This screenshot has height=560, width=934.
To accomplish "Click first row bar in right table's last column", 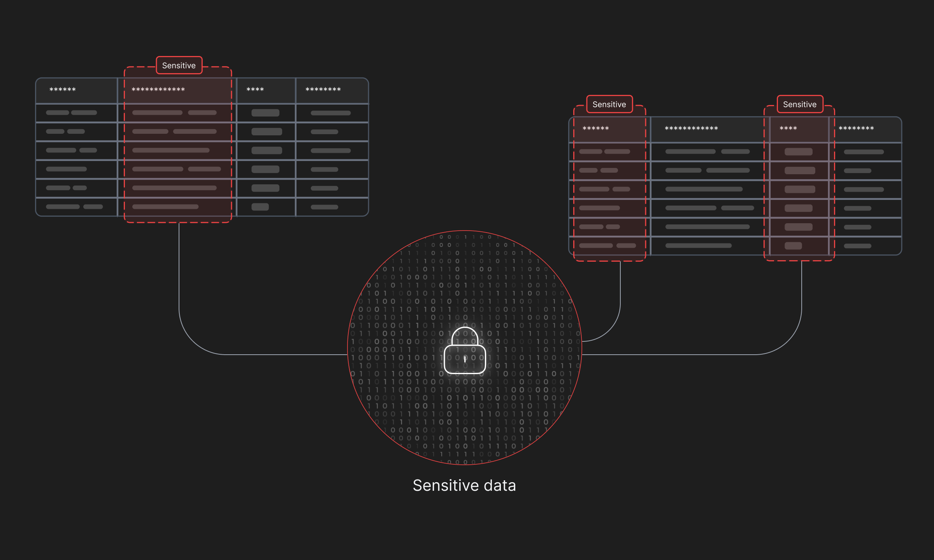I will click(x=864, y=152).
